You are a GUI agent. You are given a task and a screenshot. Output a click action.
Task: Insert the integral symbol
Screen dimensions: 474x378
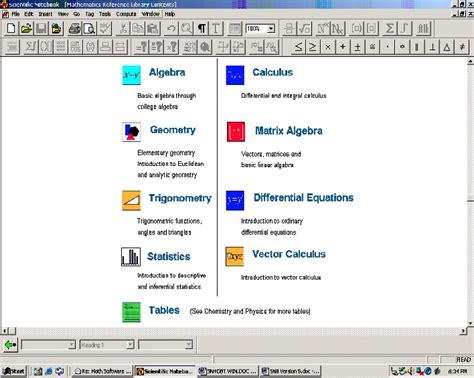click(404, 29)
